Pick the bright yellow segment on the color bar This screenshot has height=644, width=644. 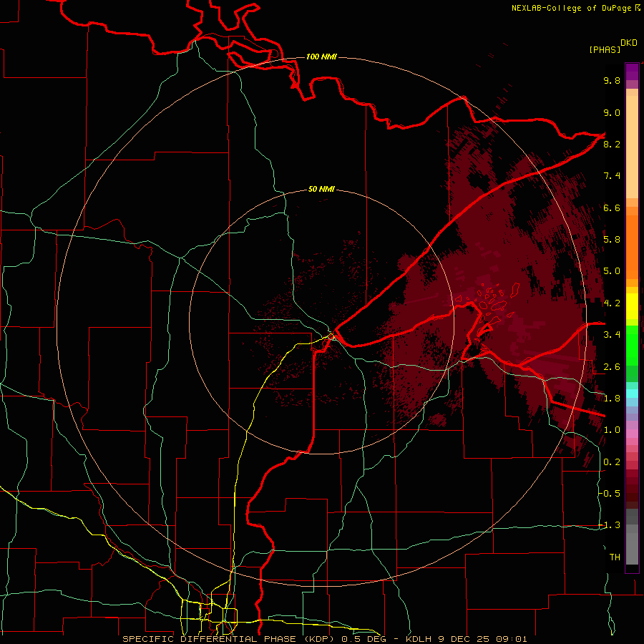(632, 306)
